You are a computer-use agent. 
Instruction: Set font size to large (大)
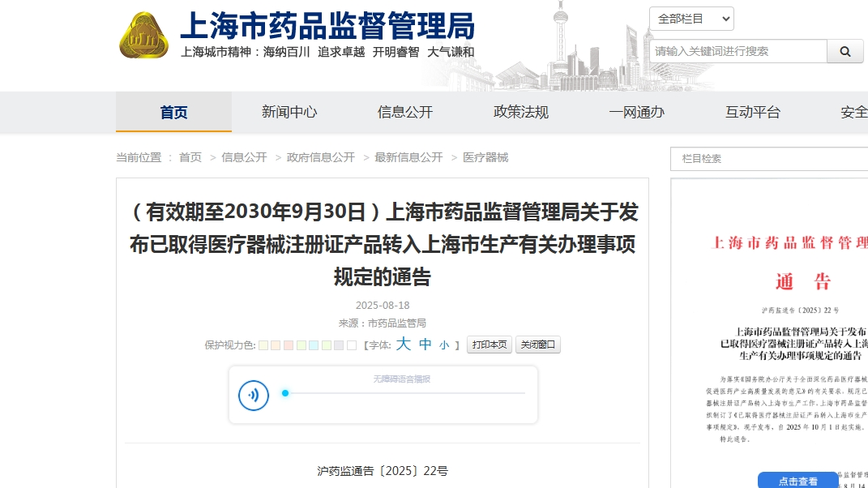(404, 345)
